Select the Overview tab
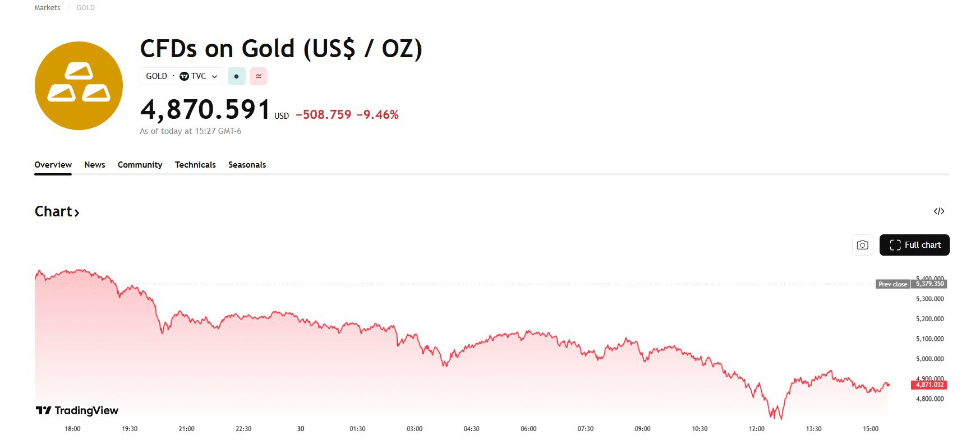Screen dimensions: 980x444 [53, 165]
